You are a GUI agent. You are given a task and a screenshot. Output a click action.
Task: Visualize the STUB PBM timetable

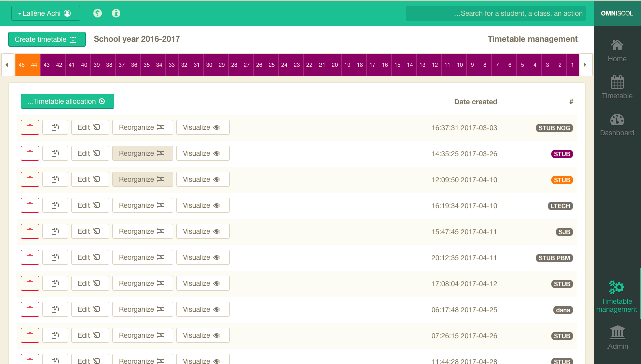(x=203, y=257)
